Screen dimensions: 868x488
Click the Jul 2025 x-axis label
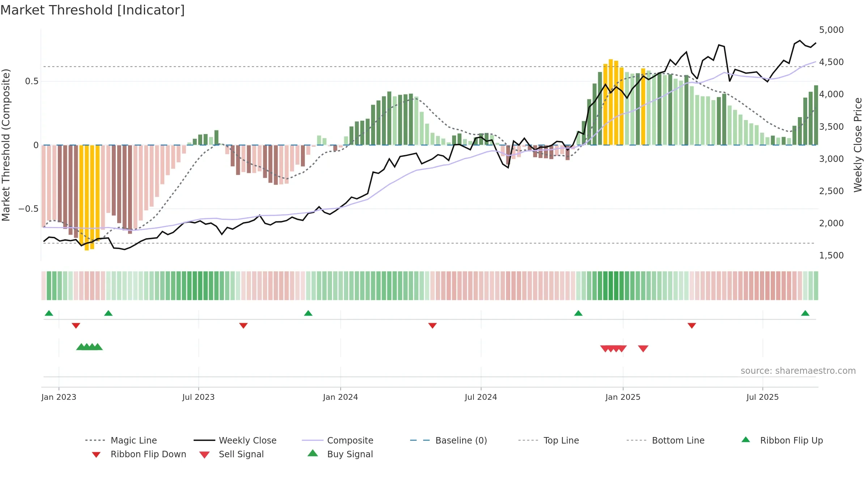click(x=762, y=397)
